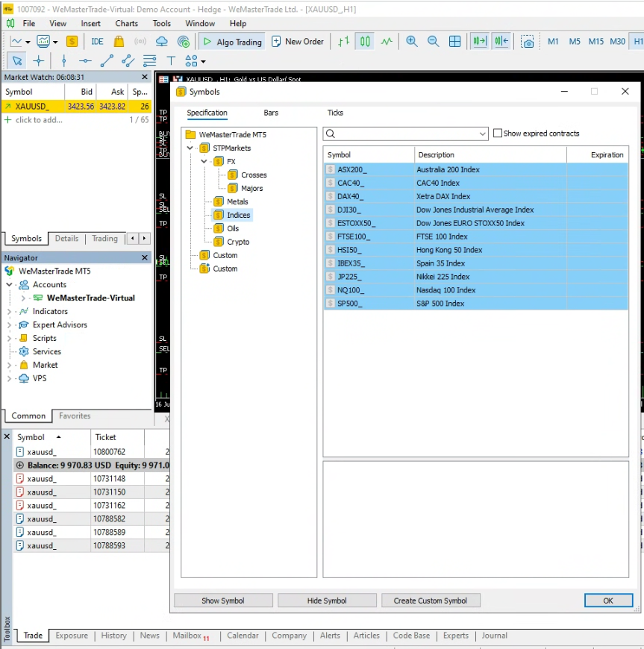644x649 pixels.
Task: Select the horizontal line drawing tool
Action: (x=85, y=61)
